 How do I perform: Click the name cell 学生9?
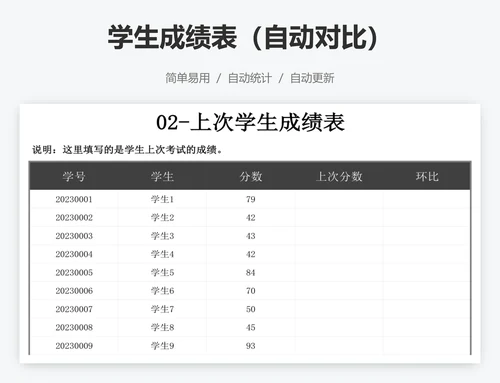162,346
